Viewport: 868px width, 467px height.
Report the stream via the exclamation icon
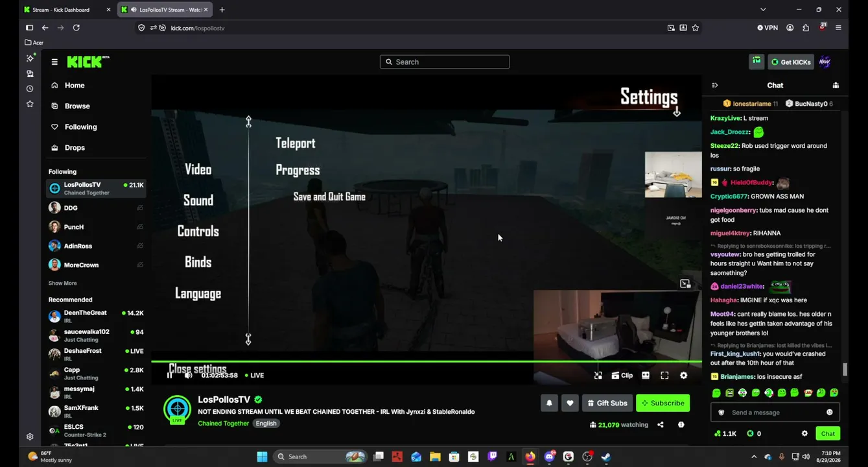[x=681, y=425]
